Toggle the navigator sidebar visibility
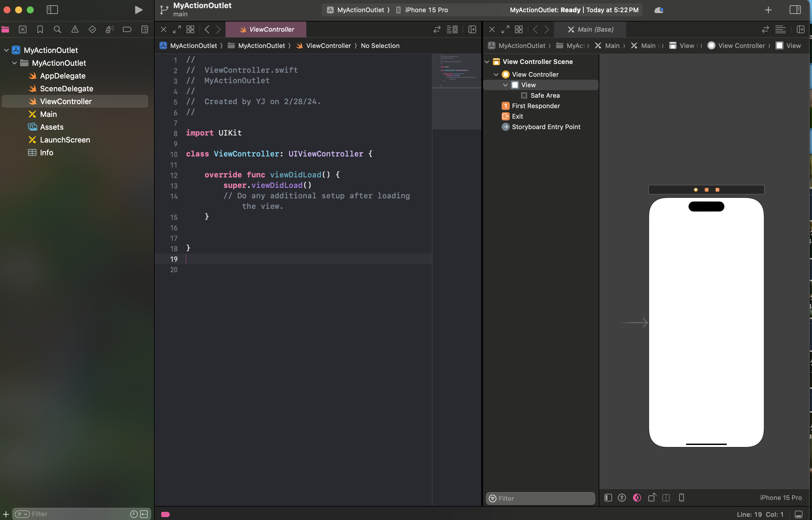 coord(52,10)
